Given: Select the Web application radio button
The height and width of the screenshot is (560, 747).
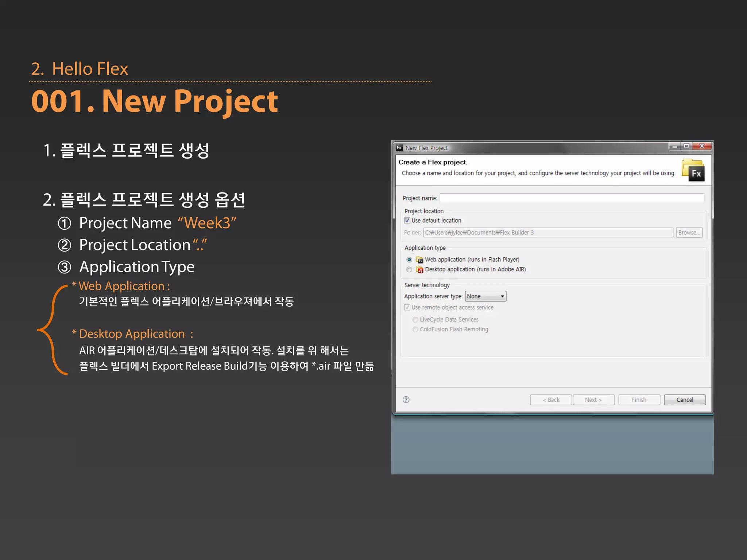Looking at the screenshot, I should pyautogui.click(x=409, y=260).
